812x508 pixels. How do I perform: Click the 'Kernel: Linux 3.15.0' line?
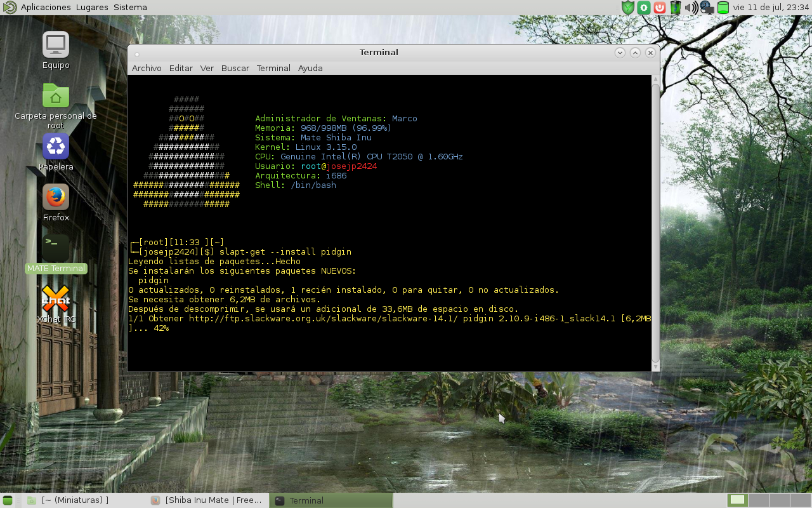click(x=306, y=147)
